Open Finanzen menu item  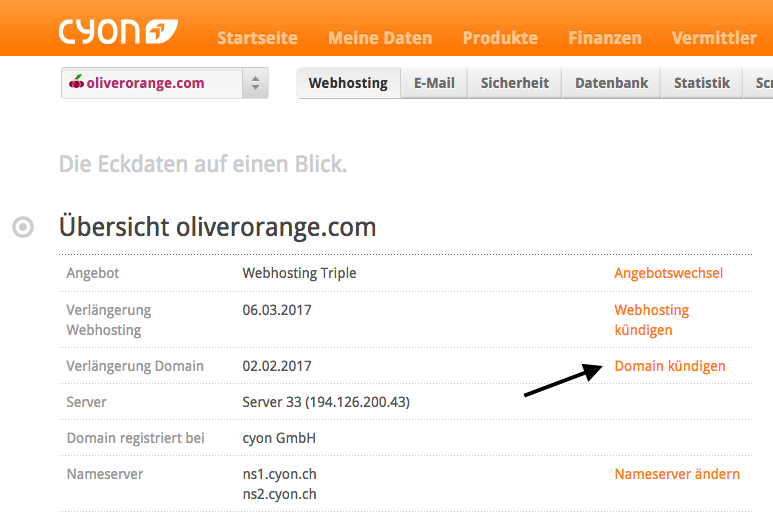pos(605,38)
